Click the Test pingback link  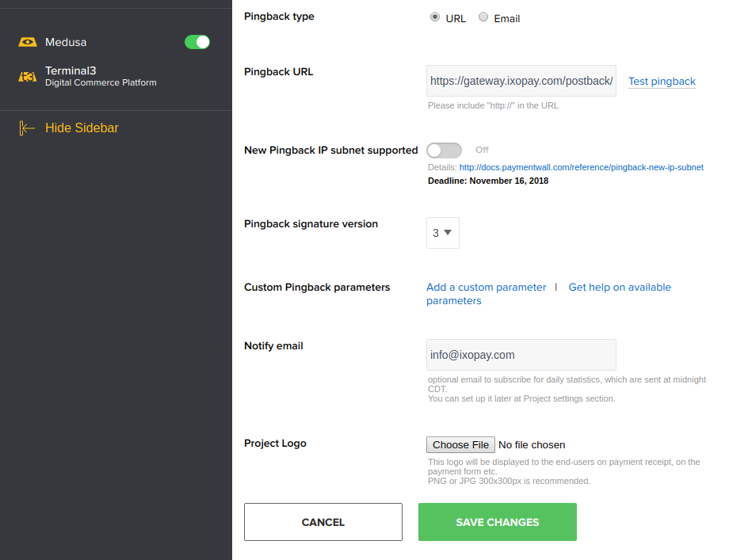[x=662, y=82]
